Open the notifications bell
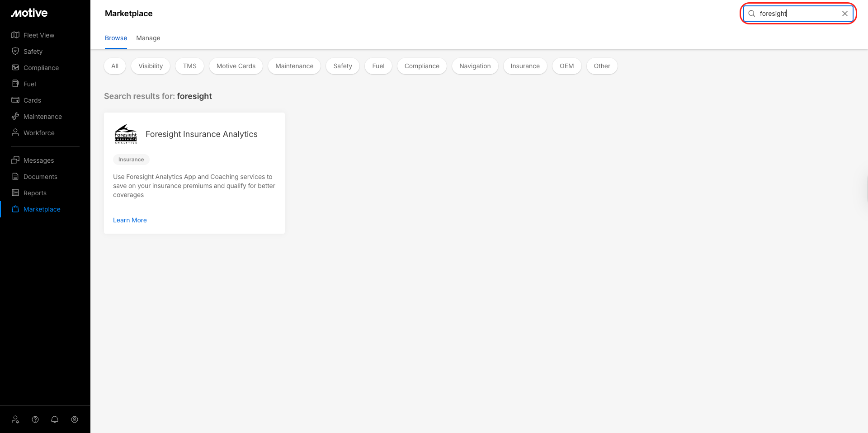The height and width of the screenshot is (433, 868). point(55,419)
